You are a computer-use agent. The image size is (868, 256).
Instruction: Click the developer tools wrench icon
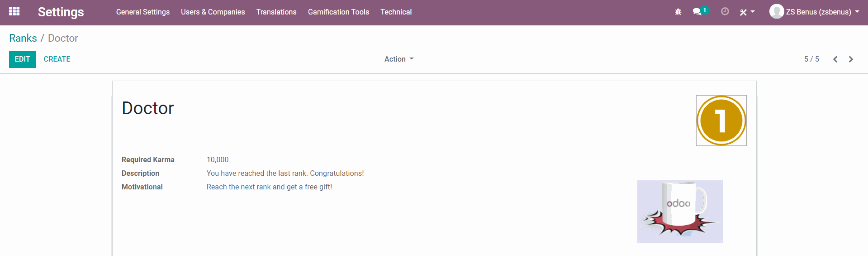tap(743, 12)
